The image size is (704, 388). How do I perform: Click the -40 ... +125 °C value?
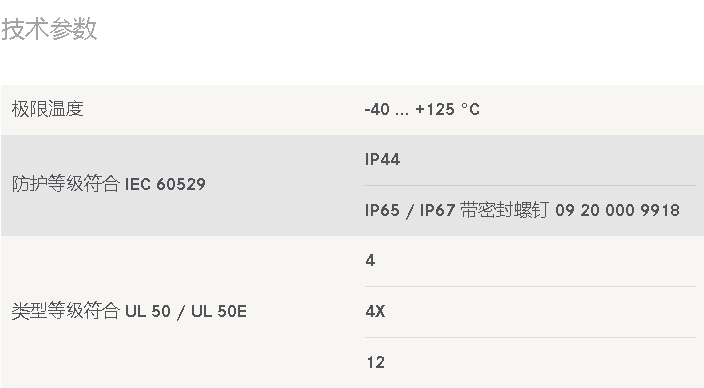[x=422, y=110]
